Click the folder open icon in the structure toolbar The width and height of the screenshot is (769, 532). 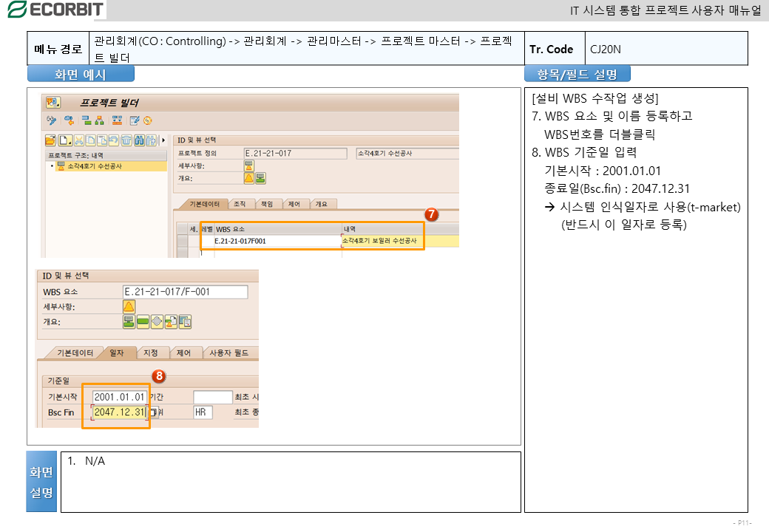pos(50,140)
